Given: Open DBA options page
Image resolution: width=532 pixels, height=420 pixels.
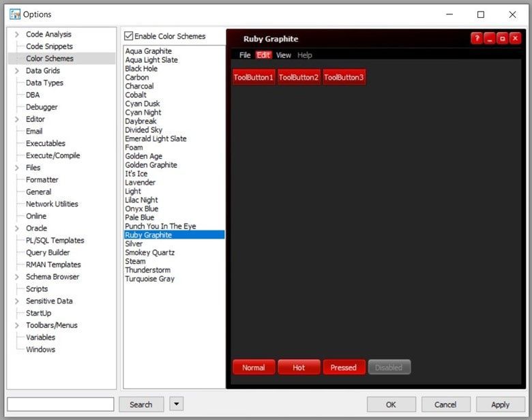Looking at the screenshot, I should tap(33, 95).
